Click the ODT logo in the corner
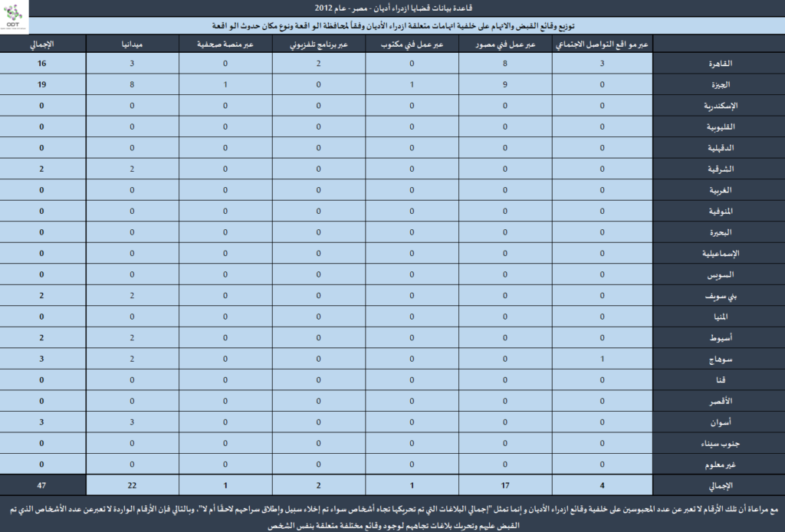This screenshot has width=785, height=532. click(14, 17)
